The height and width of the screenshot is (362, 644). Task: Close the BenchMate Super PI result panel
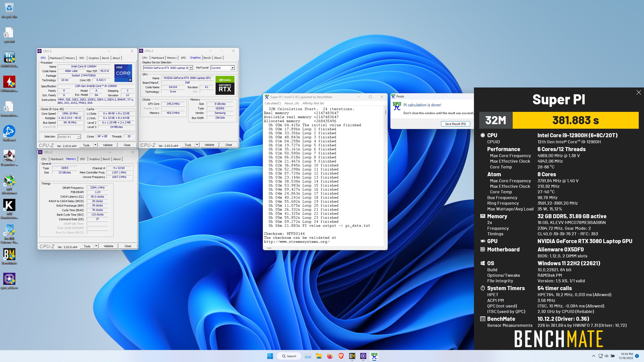coord(639,93)
